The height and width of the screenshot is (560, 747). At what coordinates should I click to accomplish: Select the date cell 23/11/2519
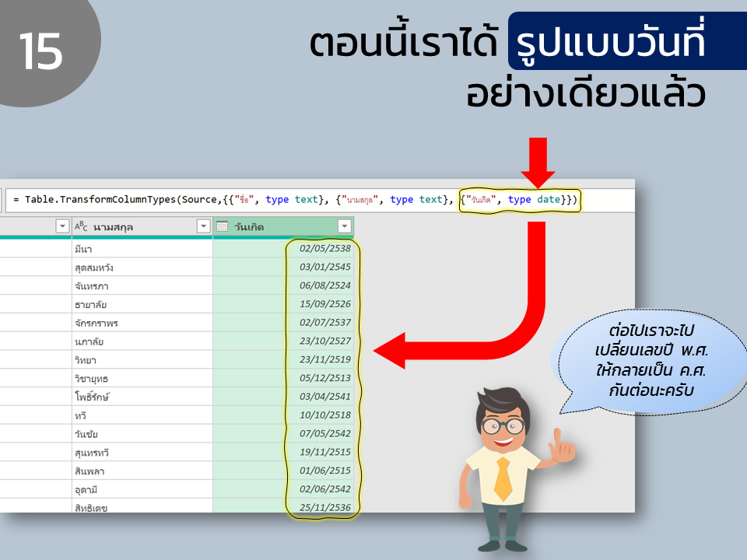point(283,359)
